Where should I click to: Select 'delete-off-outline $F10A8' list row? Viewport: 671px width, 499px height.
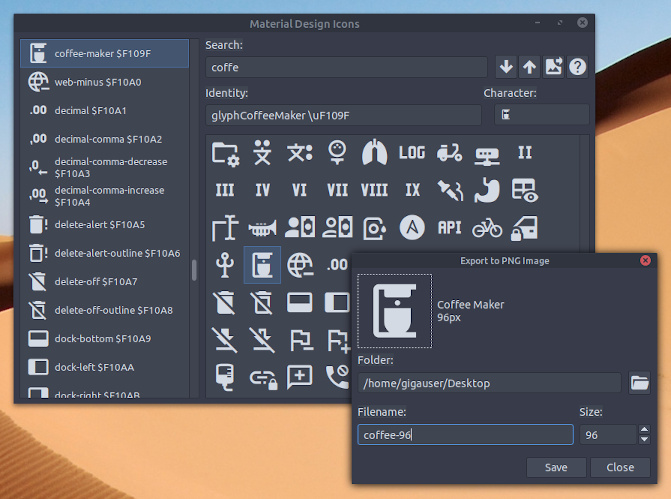[x=104, y=310]
